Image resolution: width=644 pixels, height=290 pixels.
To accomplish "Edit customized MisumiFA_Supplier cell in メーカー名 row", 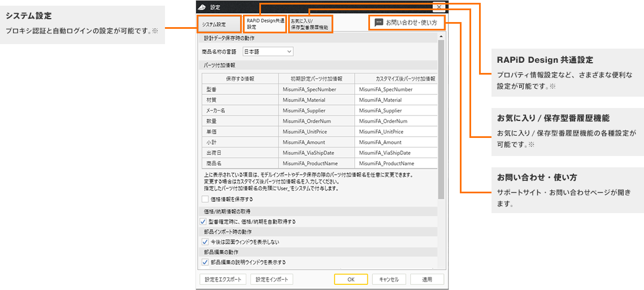I will coord(395,110).
